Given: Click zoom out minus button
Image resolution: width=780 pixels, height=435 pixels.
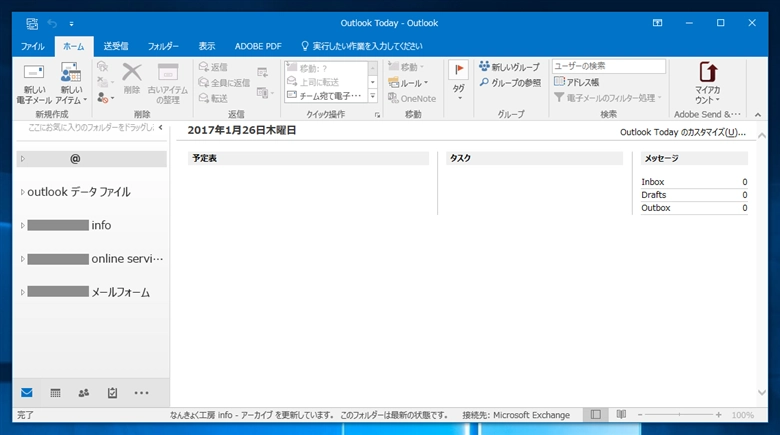Looking at the screenshot, I should pos(640,415).
